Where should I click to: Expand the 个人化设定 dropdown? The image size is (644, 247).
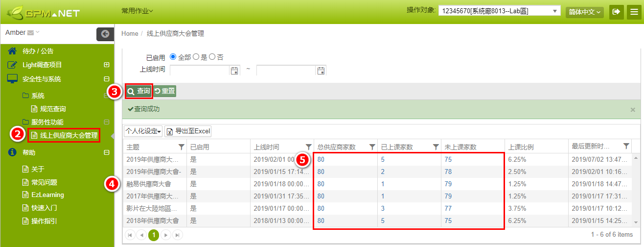click(x=143, y=131)
